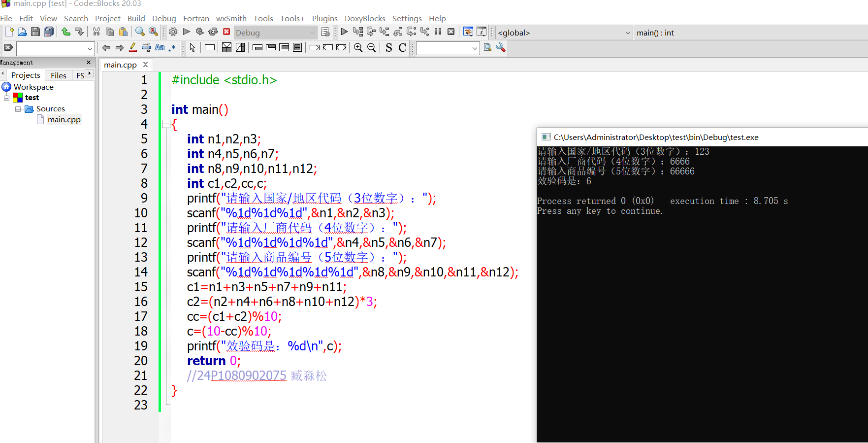Switch to the Files tab
The width and height of the screenshot is (868, 443).
click(x=58, y=75)
